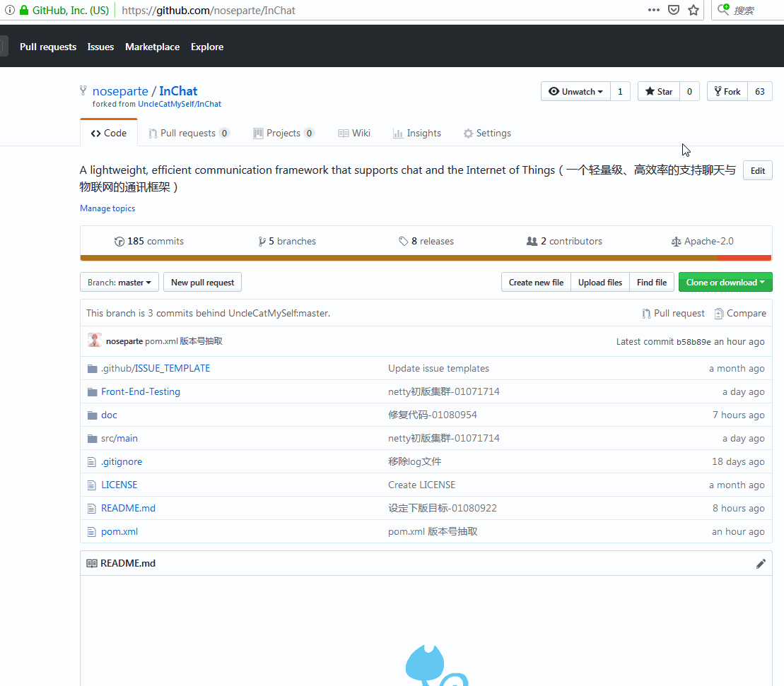Viewport: 784px width, 686px height.
Task: Click the folder icon next to doc
Action: pyautogui.click(x=92, y=415)
